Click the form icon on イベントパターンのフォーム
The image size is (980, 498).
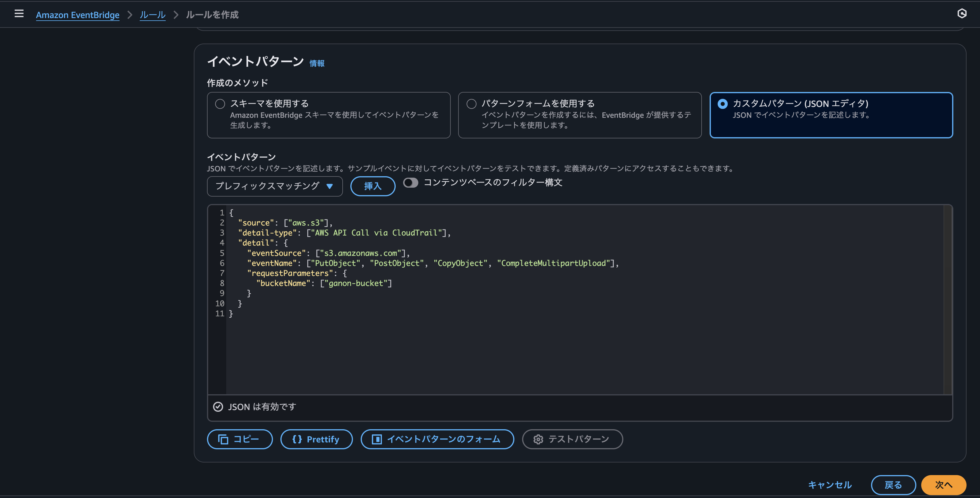377,440
